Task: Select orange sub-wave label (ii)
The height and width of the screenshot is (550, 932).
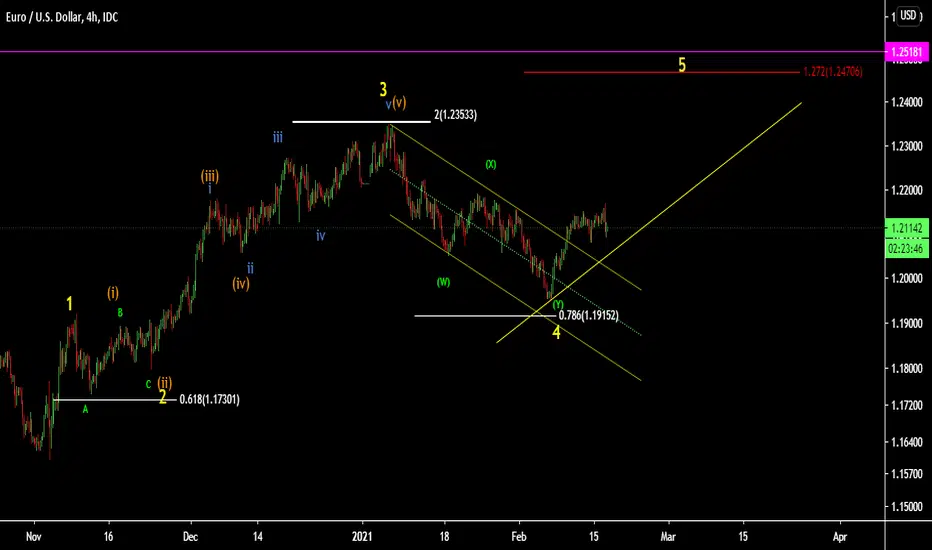Action: pyautogui.click(x=165, y=382)
